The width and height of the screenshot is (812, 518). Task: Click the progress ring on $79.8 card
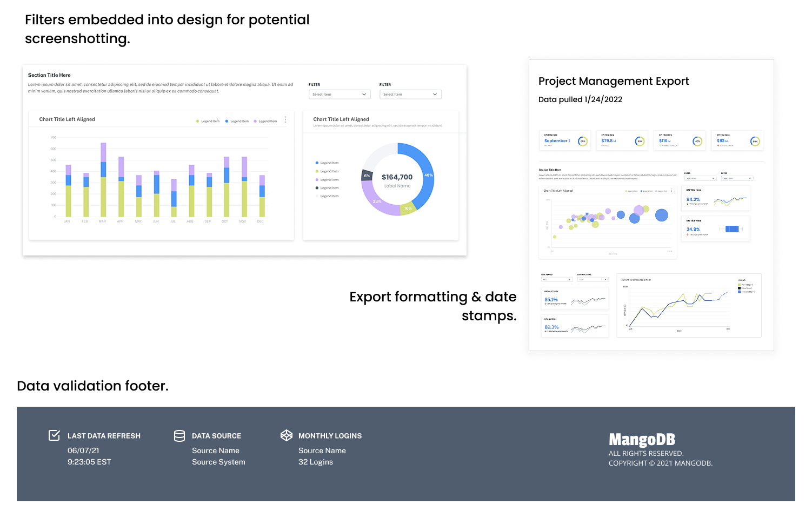coord(640,141)
